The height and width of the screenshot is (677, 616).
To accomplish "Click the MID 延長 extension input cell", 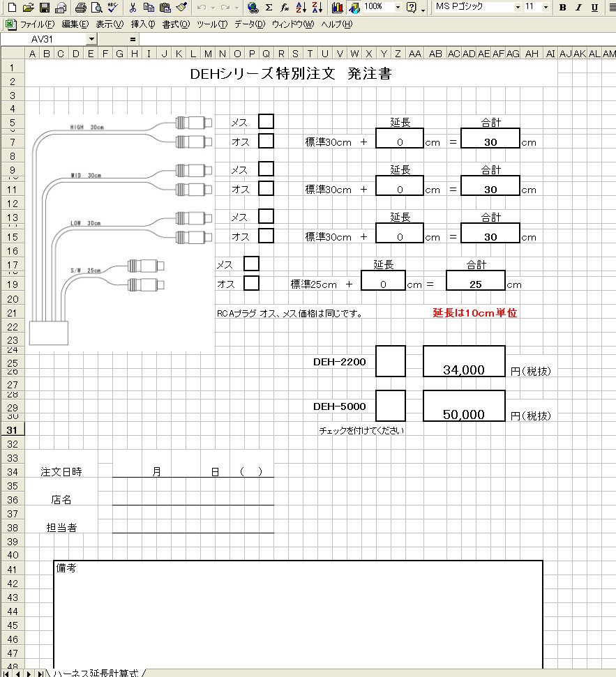I will [x=400, y=185].
